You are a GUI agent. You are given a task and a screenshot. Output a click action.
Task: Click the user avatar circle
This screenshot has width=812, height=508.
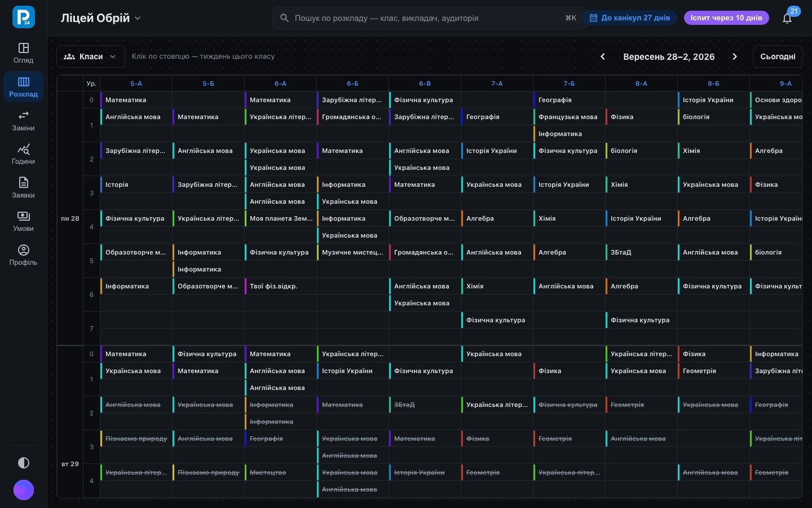click(24, 490)
